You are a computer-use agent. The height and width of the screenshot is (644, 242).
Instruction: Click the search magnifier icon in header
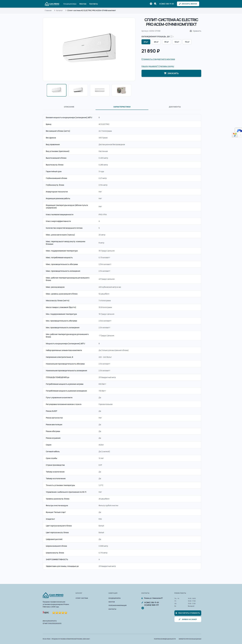click(155, 4)
